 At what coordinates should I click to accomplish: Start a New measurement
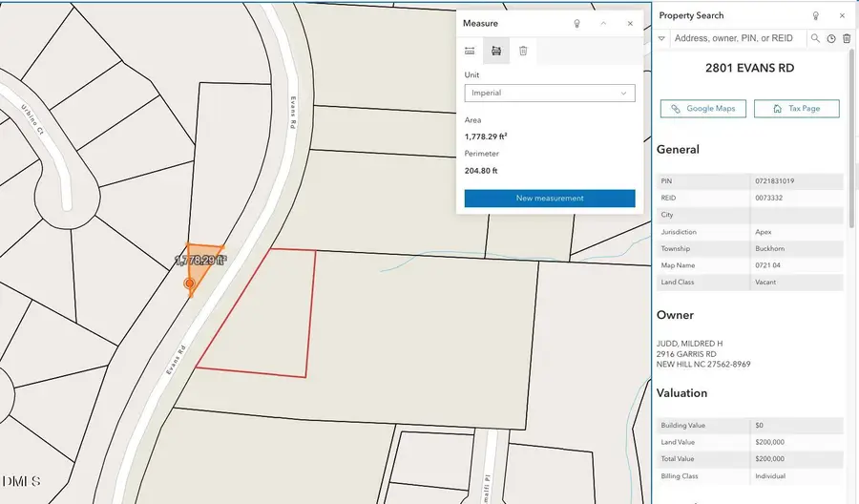(x=549, y=199)
